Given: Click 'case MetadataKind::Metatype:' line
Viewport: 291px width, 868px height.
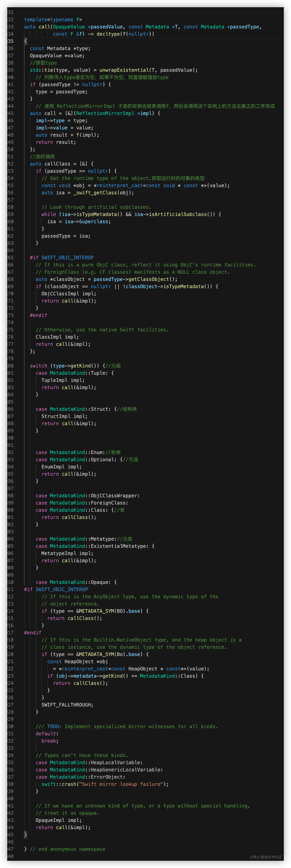Looking at the screenshot, I should pyautogui.click(x=76, y=539).
